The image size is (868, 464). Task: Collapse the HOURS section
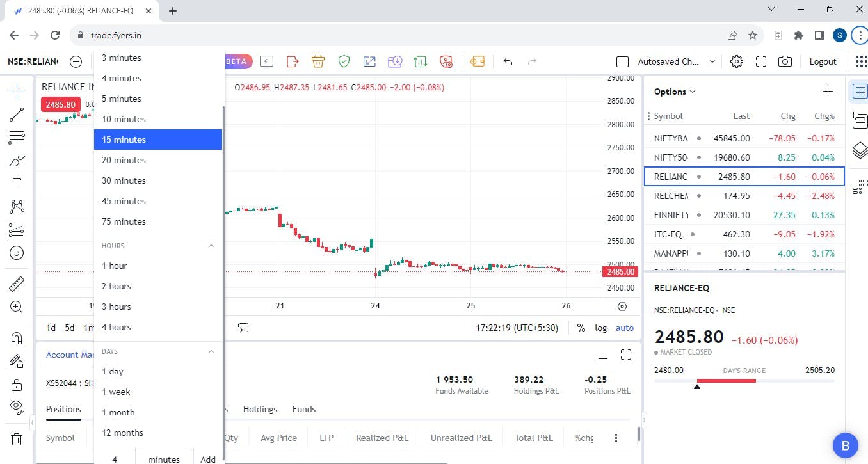tap(211, 246)
